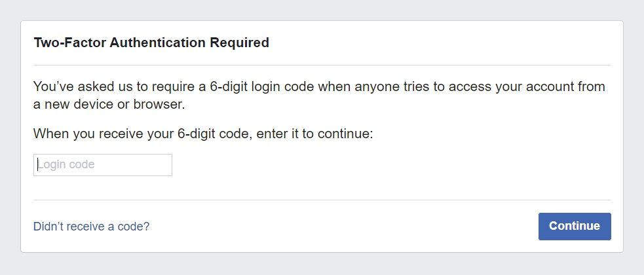Screen dimensions: 644x275
Task: Request help via Didn't receive a code
Action: pyautogui.click(x=91, y=227)
